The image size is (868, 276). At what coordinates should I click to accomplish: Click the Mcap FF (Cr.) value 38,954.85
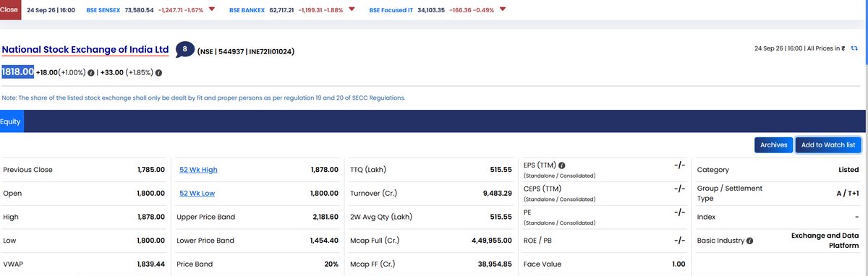(495, 264)
